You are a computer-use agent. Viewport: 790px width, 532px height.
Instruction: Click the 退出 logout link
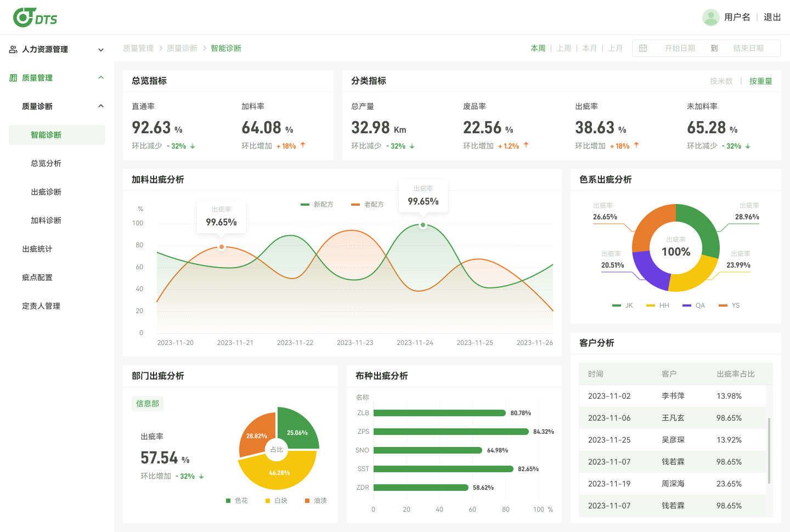772,18
